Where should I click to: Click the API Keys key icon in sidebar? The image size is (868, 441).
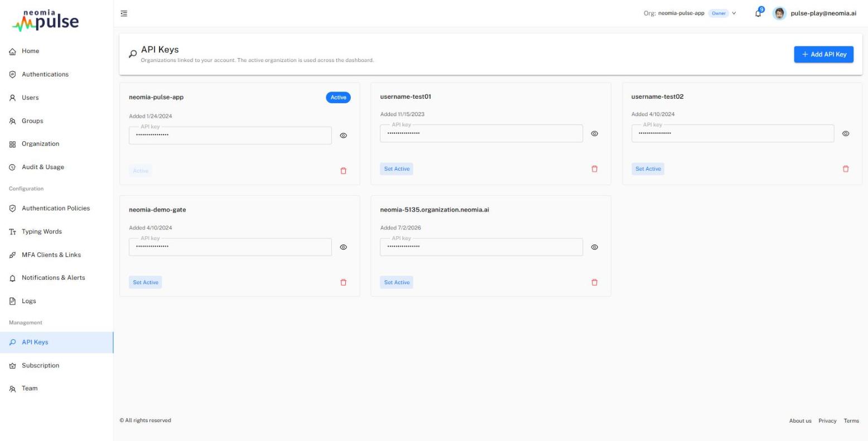tap(12, 342)
